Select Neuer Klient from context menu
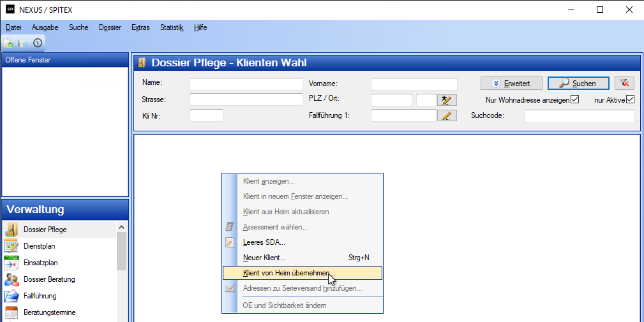The image size is (644, 322). point(264,258)
